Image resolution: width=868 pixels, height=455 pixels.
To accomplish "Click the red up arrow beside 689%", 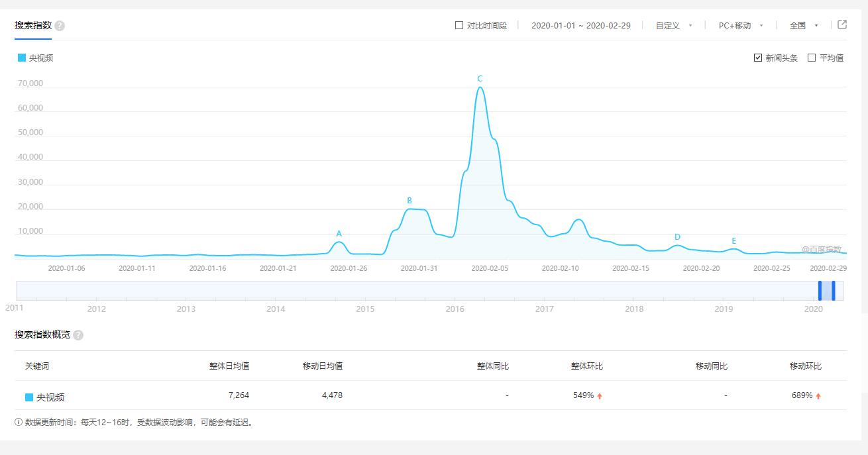I will coord(818,396).
